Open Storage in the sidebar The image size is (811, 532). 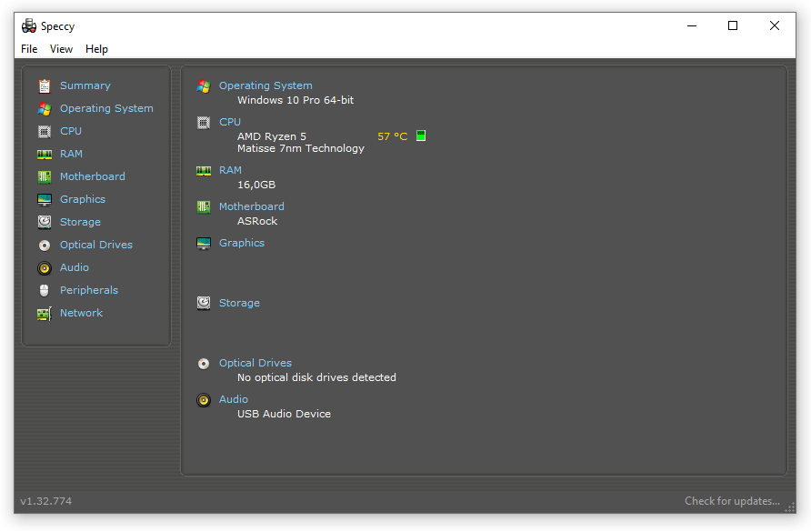click(80, 222)
